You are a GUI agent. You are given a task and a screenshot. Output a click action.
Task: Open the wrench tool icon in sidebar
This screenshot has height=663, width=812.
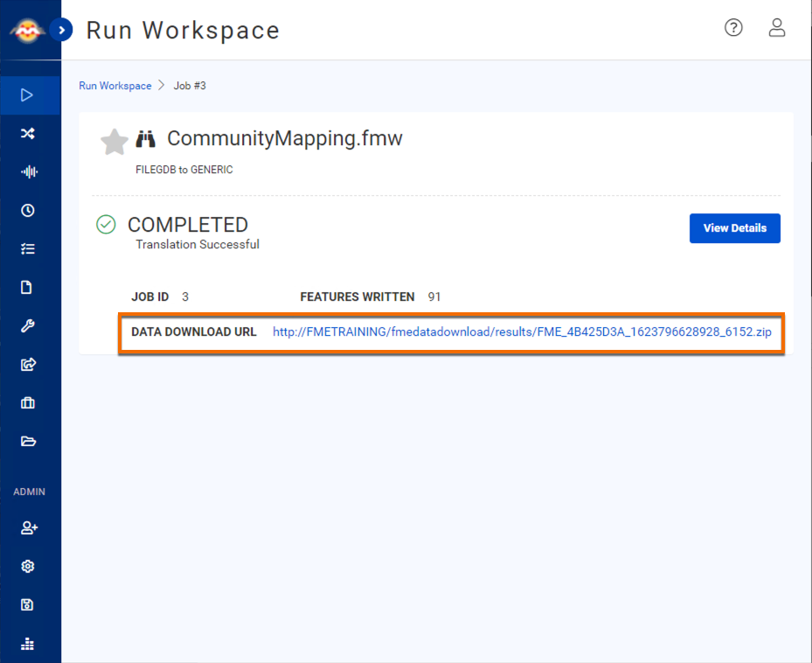tap(27, 325)
